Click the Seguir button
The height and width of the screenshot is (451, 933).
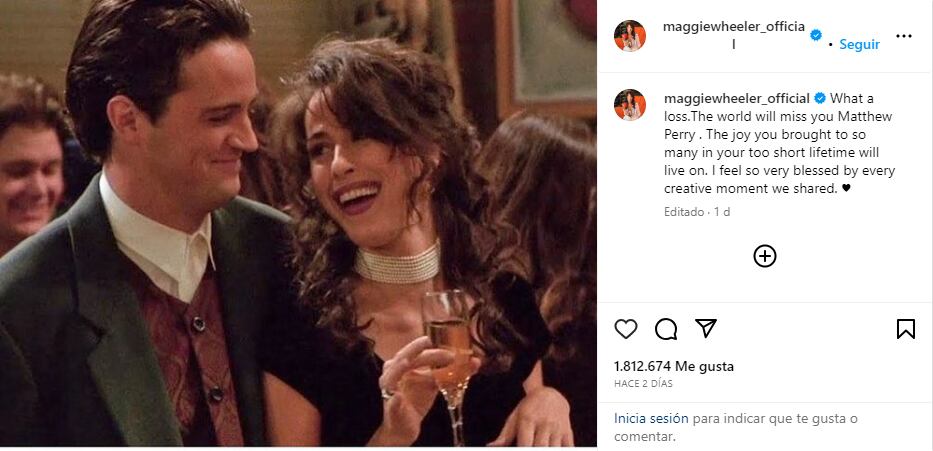click(x=859, y=44)
